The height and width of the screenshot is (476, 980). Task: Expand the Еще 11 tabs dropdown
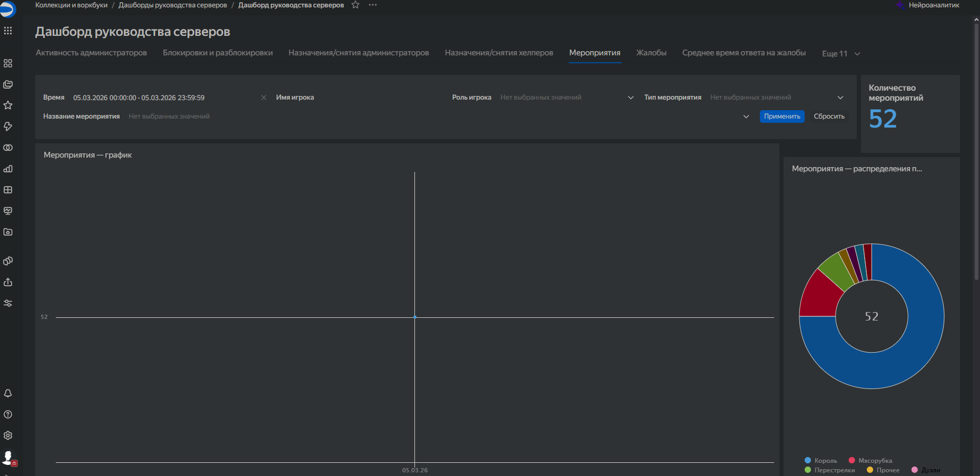(x=841, y=54)
